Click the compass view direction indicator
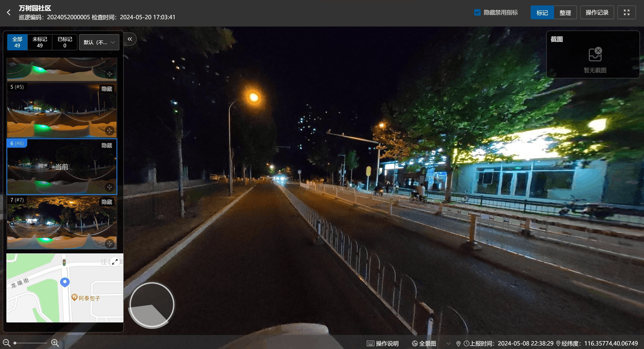 point(152,304)
